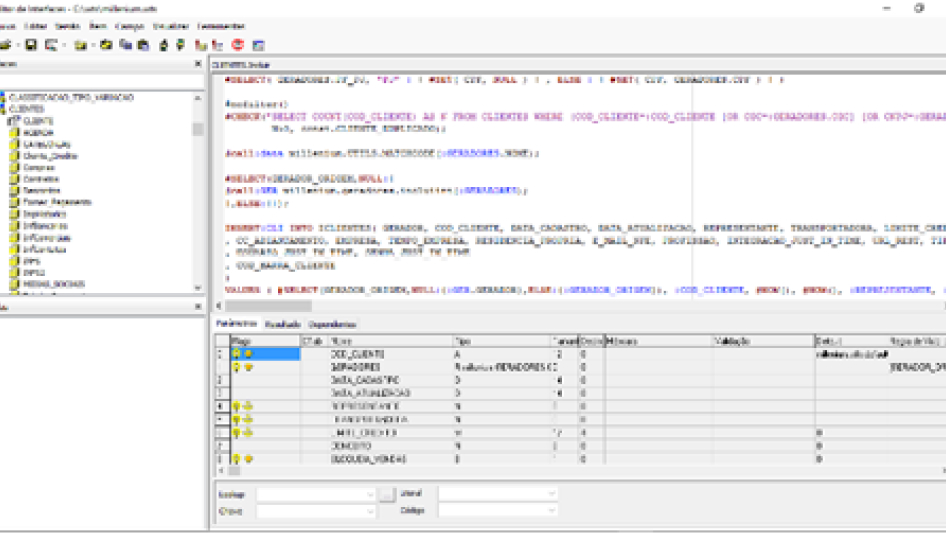This screenshot has width=946, height=533.
Task: Click the green up arrow toolbar icon
Action: [x=166, y=45]
